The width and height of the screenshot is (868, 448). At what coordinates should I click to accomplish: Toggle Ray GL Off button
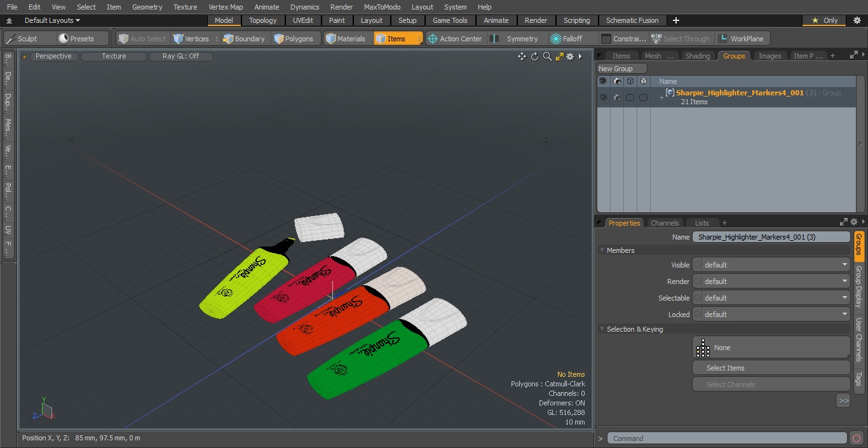coord(180,57)
